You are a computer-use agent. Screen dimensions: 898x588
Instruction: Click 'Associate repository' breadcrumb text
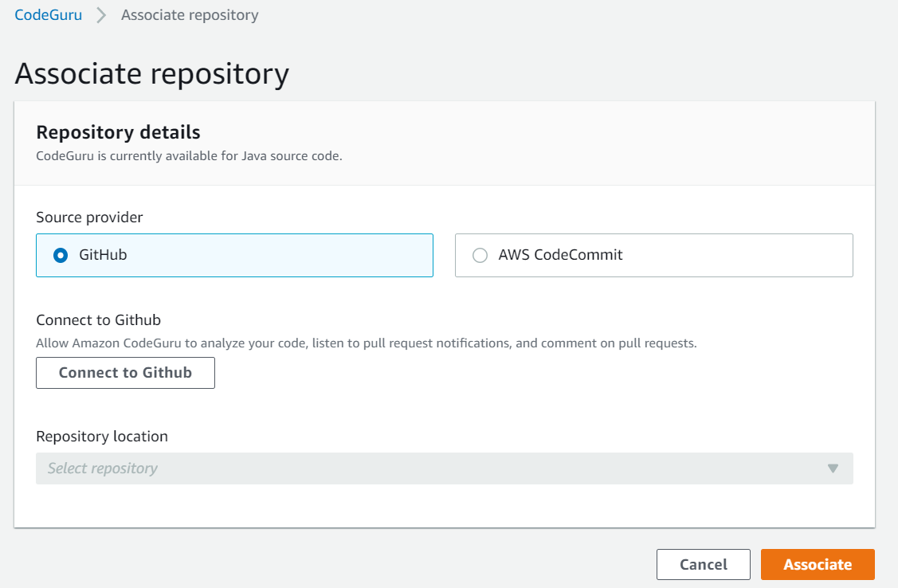pos(190,15)
